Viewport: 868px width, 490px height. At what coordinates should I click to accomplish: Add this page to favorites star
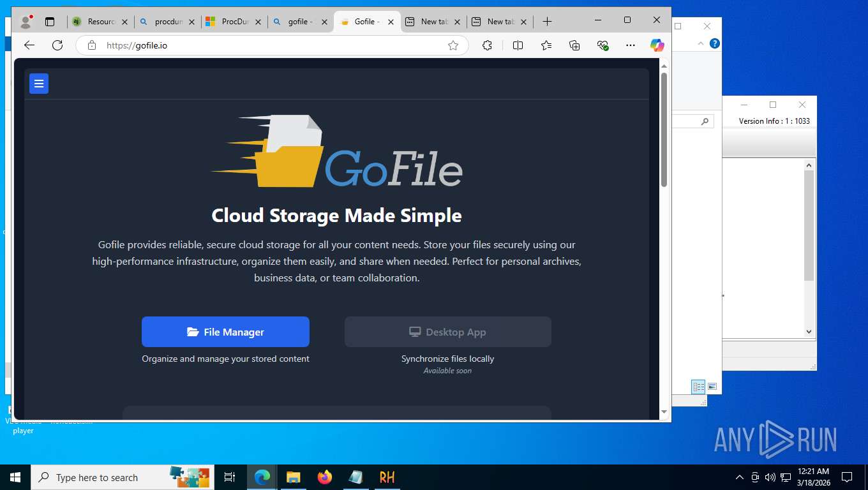point(453,45)
